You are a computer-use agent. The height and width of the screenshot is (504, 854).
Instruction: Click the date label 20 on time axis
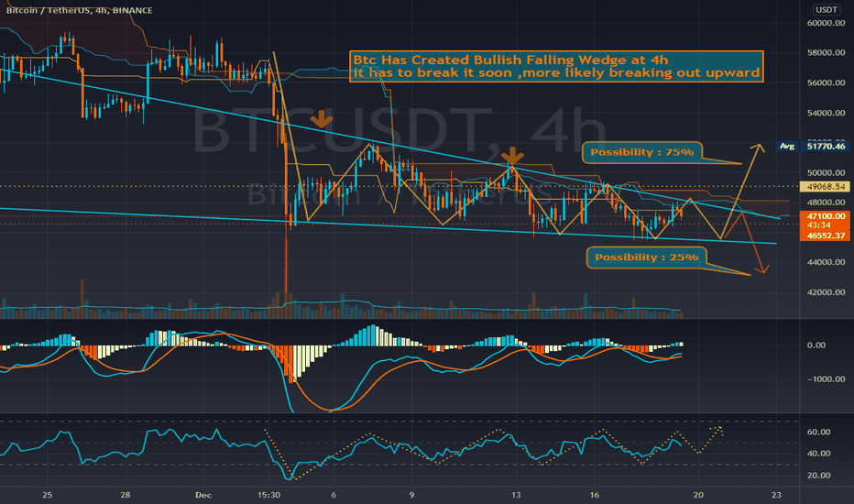pyautogui.click(x=698, y=495)
